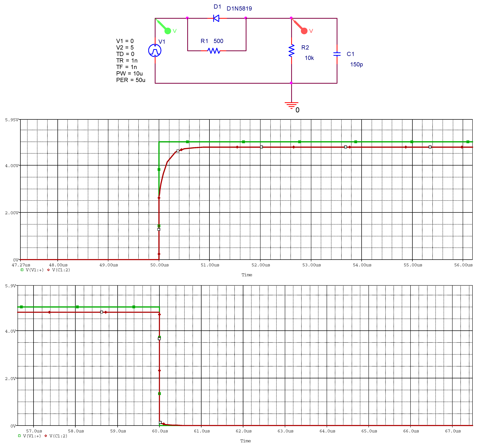Select the D1 diode symbol
The height and width of the screenshot is (448, 481).
pos(216,18)
